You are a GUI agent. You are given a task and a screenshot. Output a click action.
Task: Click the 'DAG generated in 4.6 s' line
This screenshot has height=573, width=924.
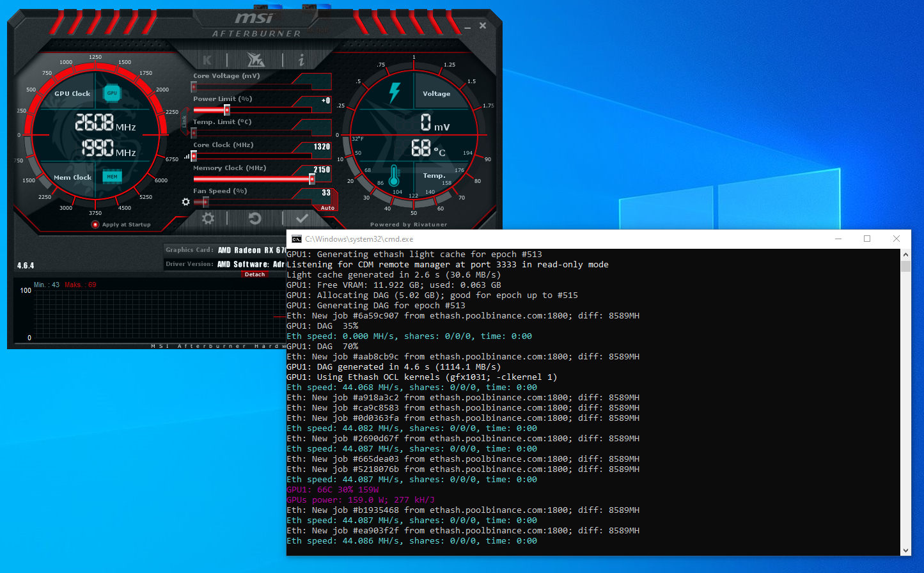click(x=394, y=367)
